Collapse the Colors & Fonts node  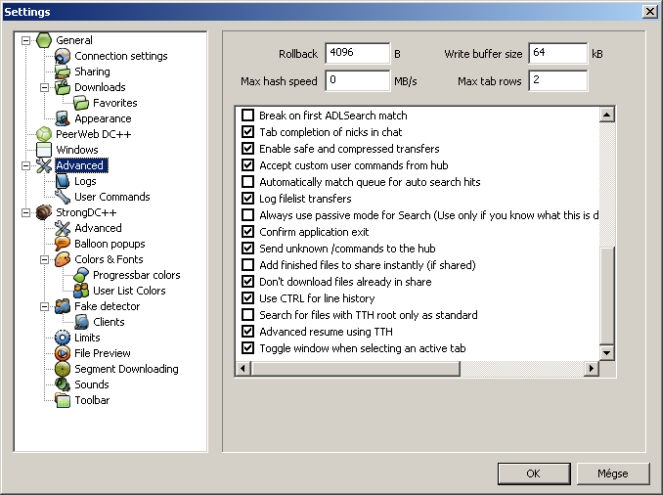(x=44, y=259)
